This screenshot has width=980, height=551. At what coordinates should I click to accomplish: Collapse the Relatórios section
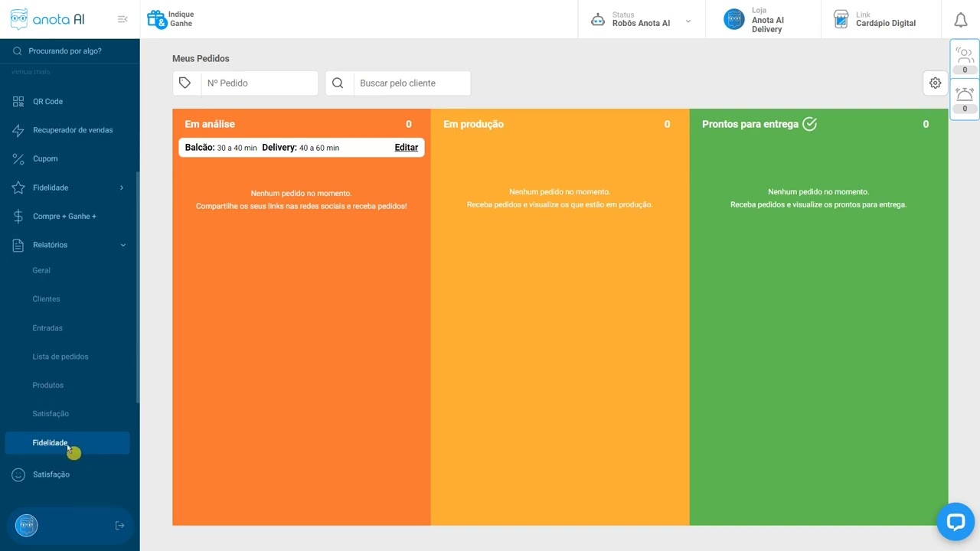pyautogui.click(x=122, y=245)
